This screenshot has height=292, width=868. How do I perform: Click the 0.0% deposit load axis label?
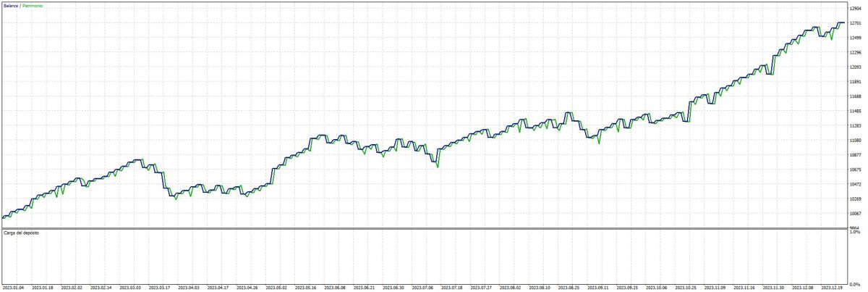pyautogui.click(x=855, y=283)
